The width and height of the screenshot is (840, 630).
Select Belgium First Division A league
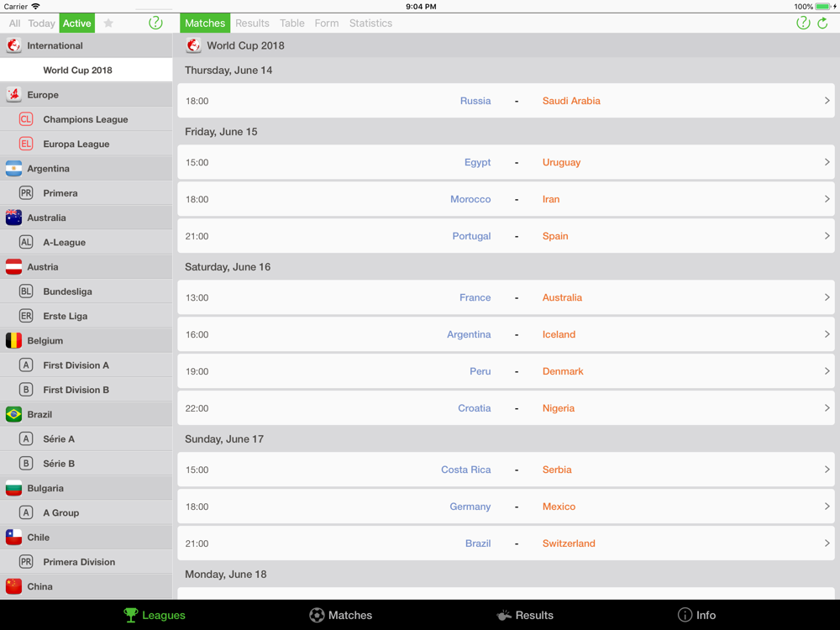(87, 365)
